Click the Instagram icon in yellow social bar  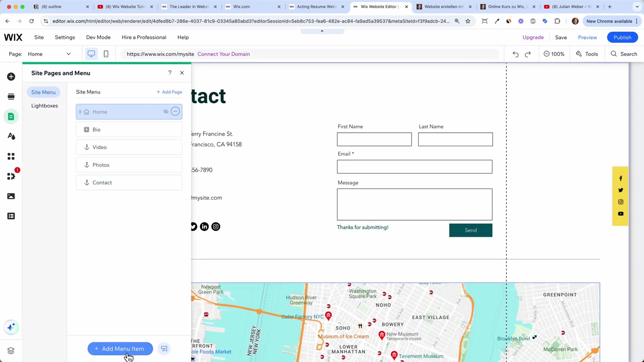[620, 202]
